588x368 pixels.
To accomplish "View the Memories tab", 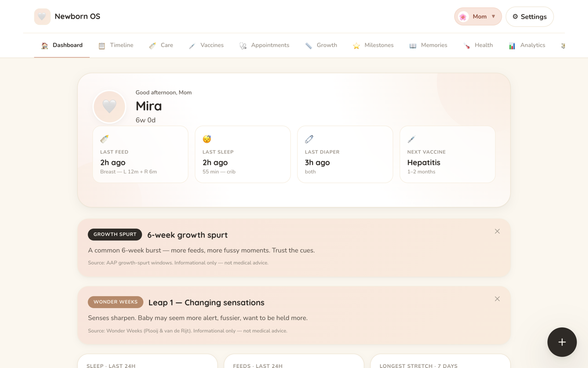I will tap(428, 45).
